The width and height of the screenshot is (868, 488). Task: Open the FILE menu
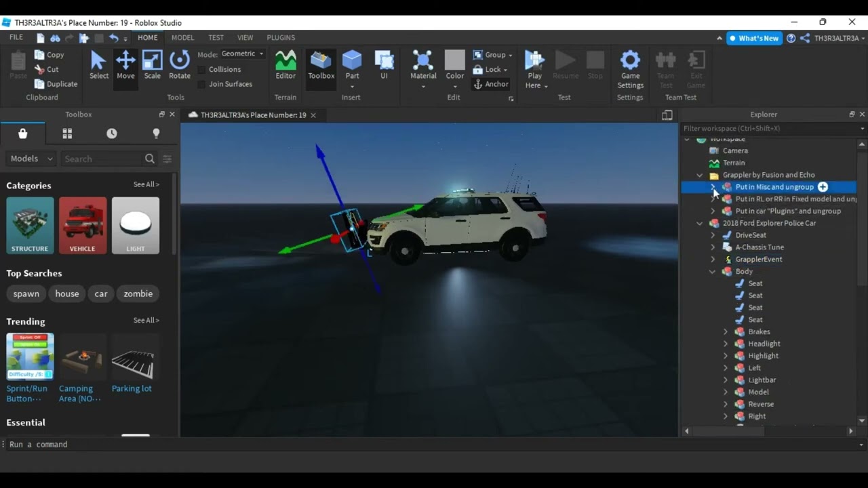(16, 38)
